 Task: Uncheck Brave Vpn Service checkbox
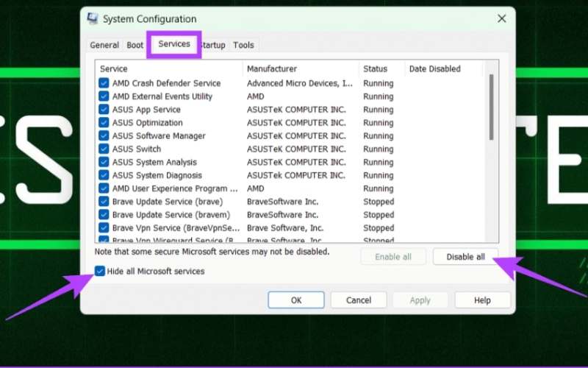(x=104, y=227)
